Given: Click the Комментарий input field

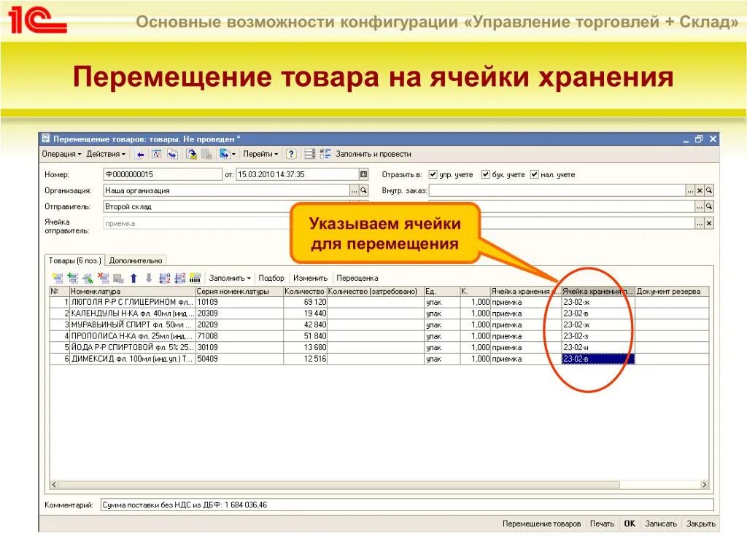Looking at the screenshot, I should tap(407, 505).
